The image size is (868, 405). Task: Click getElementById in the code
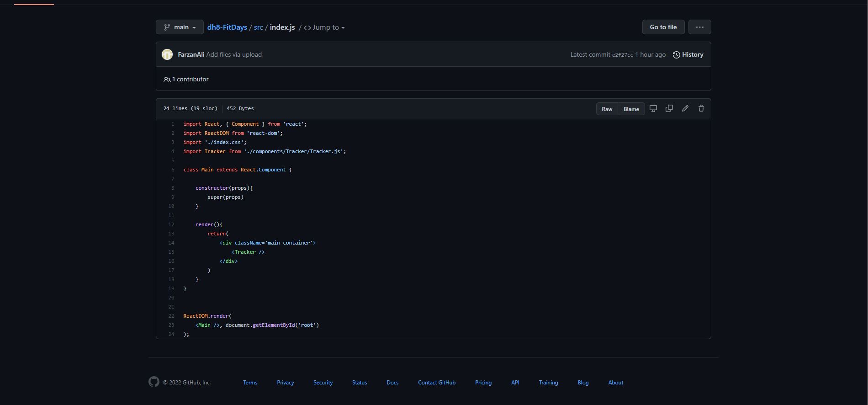coord(274,325)
